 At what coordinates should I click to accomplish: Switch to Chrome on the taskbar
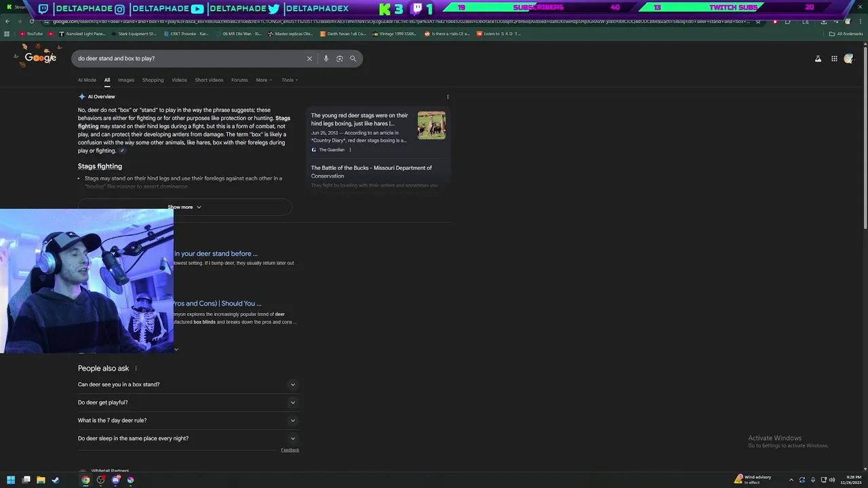pos(85,480)
